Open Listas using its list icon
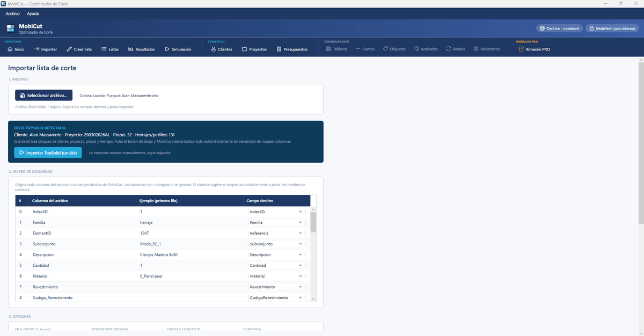644x336 pixels. (104, 49)
